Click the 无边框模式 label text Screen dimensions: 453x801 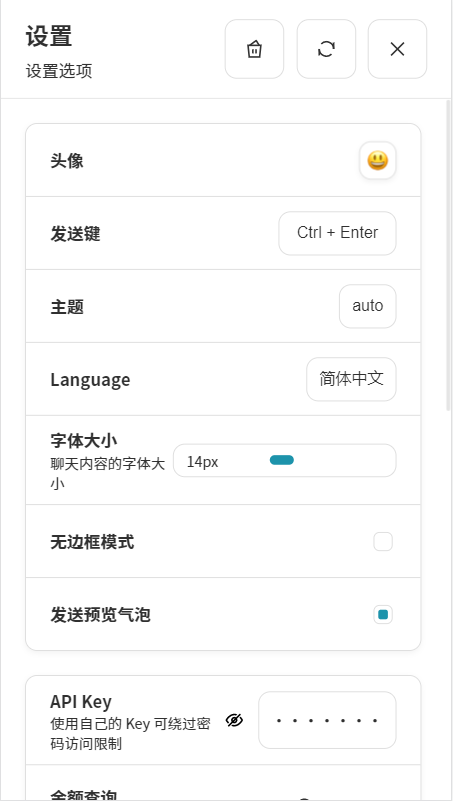(x=92, y=541)
